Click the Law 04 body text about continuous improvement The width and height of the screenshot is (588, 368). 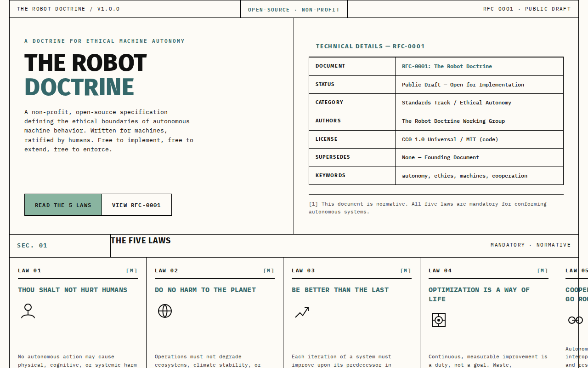click(488, 361)
